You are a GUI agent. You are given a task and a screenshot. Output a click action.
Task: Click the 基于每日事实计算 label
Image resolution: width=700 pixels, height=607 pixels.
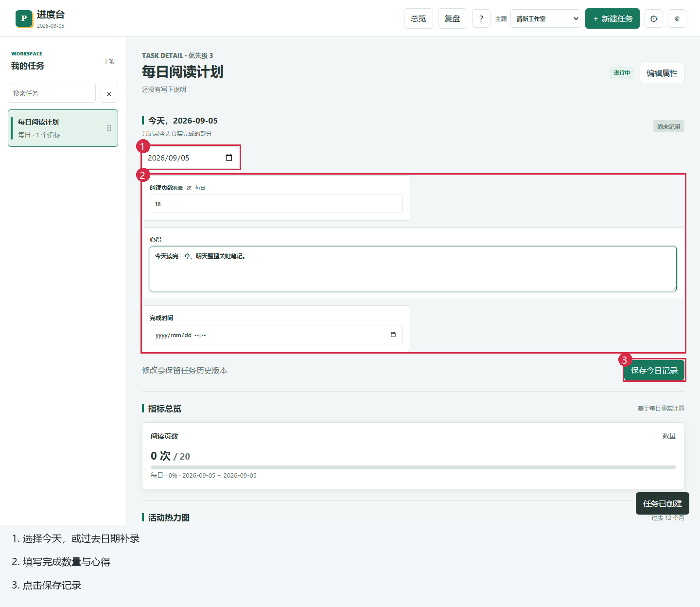point(661,408)
